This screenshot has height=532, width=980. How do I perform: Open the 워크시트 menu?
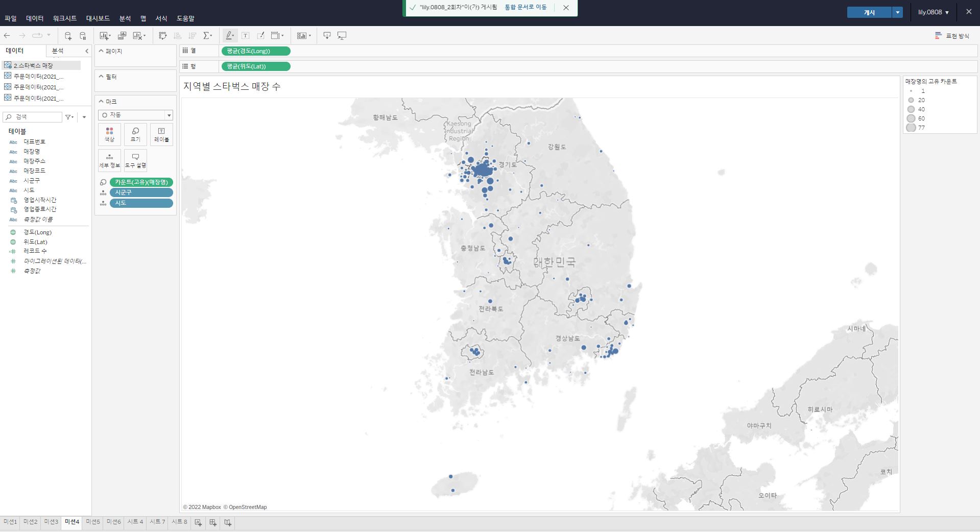(65, 18)
